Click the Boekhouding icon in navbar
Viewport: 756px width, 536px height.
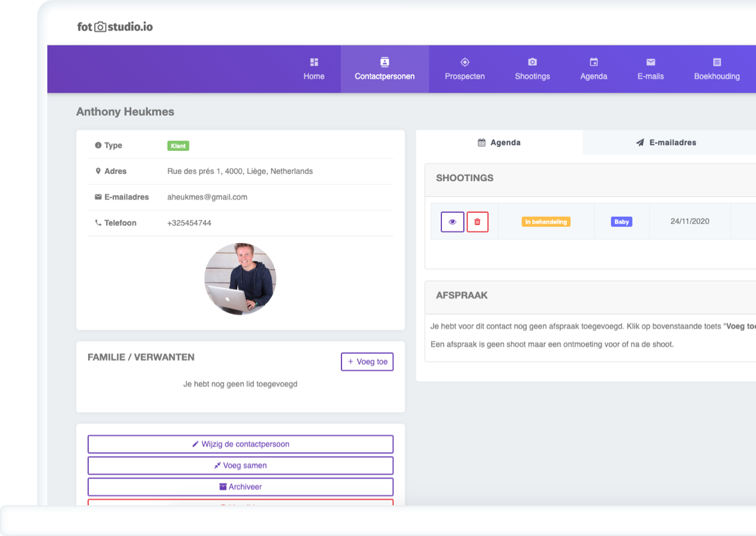click(x=717, y=62)
